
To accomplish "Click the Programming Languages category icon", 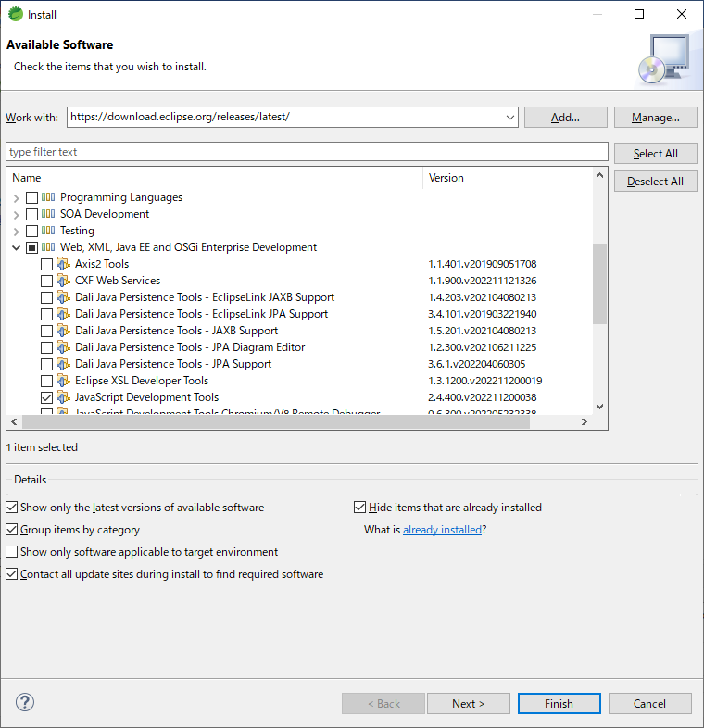I will click(48, 197).
